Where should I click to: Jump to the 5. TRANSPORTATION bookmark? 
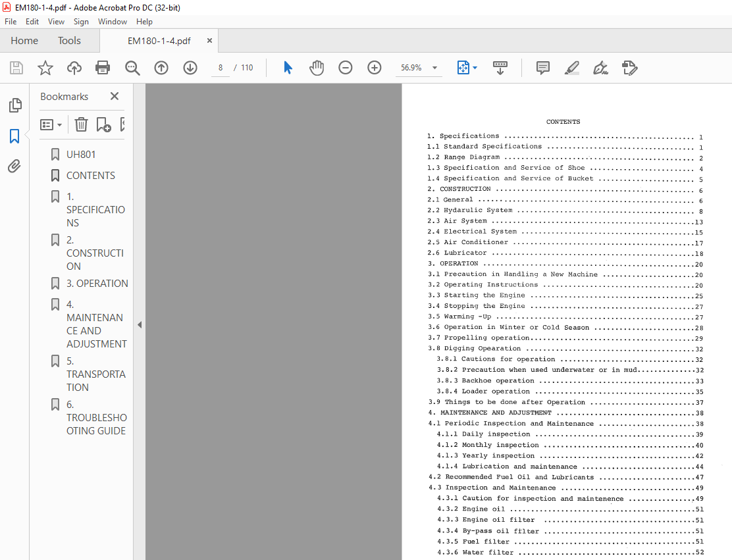(x=95, y=374)
